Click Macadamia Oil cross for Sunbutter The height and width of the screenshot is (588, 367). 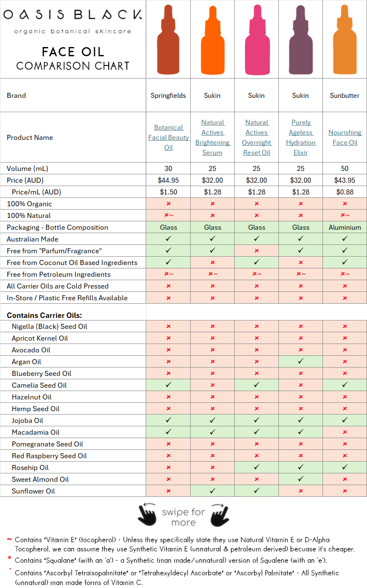(345, 432)
